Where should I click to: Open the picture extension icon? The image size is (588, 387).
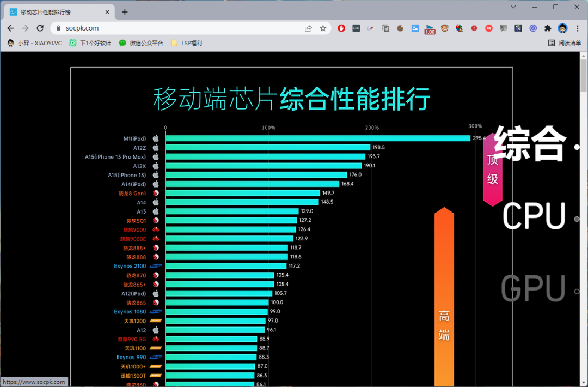pos(415,28)
